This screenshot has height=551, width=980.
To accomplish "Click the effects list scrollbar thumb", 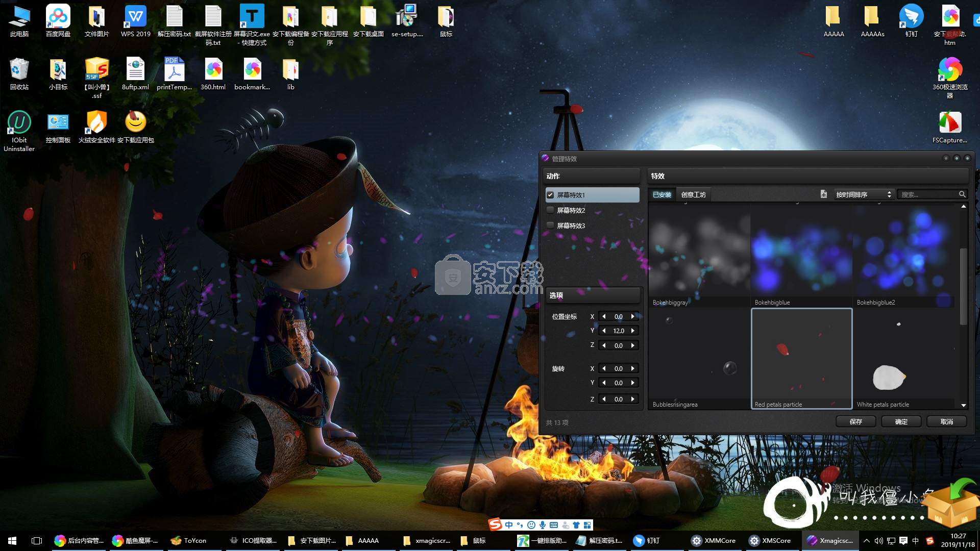I will (x=963, y=286).
